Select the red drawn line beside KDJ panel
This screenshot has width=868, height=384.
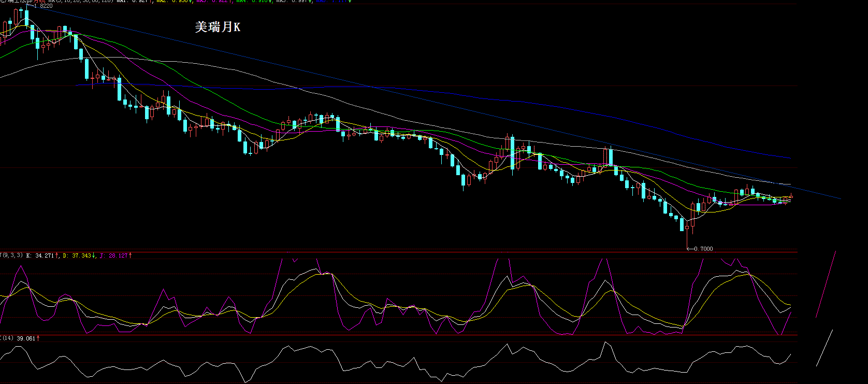826,285
